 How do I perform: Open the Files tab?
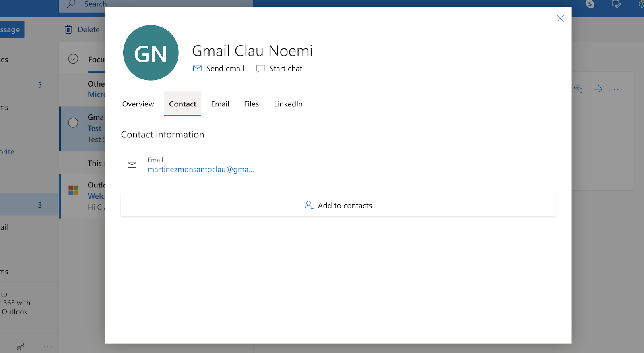point(252,104)
